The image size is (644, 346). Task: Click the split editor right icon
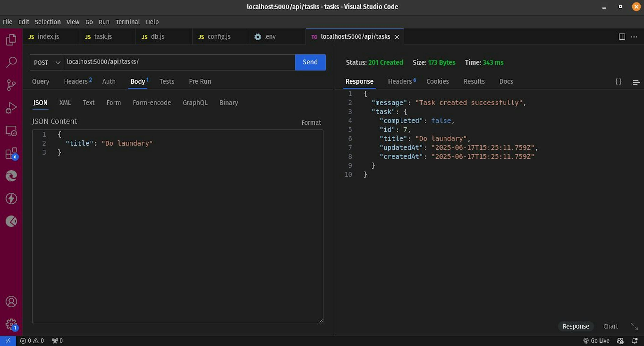(x=622, y=37)
